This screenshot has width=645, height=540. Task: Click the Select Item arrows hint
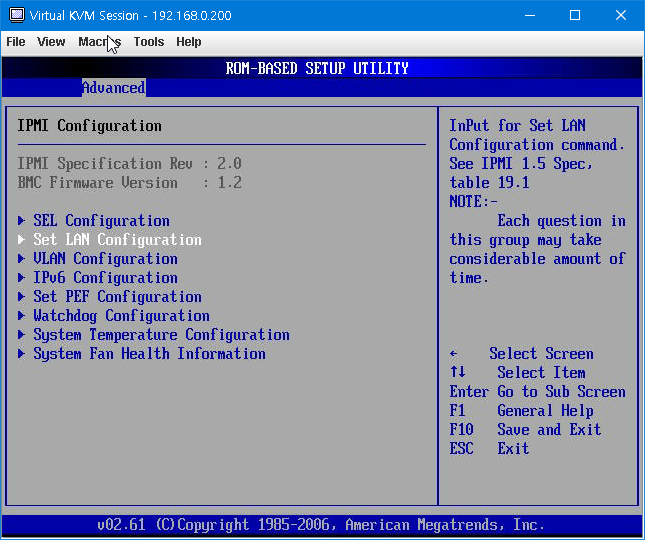[517, 373]
